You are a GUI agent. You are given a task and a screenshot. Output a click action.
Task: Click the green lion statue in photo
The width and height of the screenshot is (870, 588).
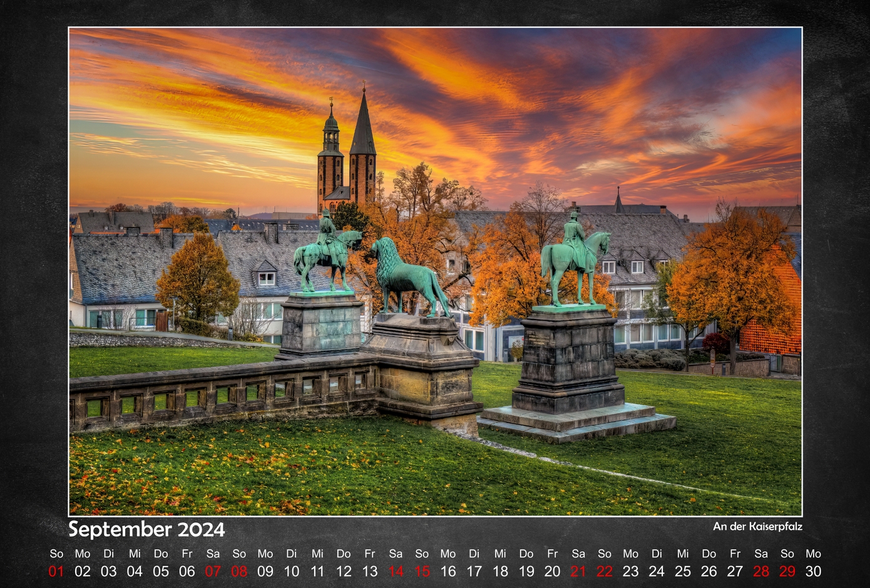coord(407,275)
